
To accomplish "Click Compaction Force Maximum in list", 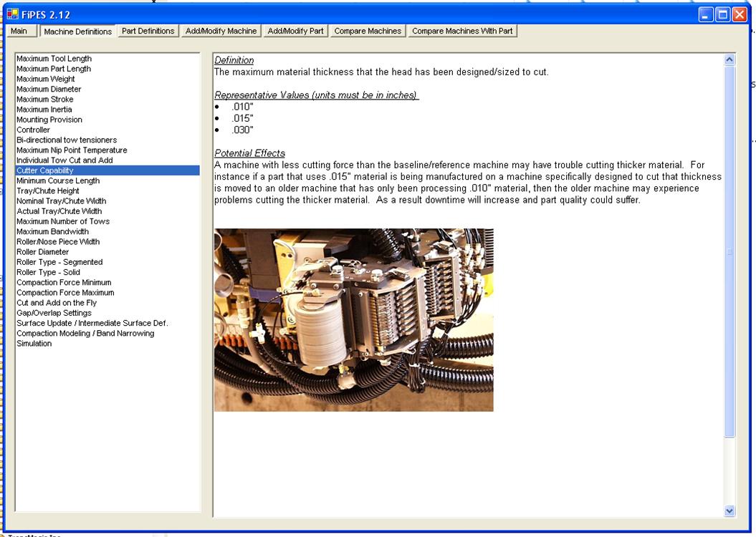I will [x=65, y=293].
